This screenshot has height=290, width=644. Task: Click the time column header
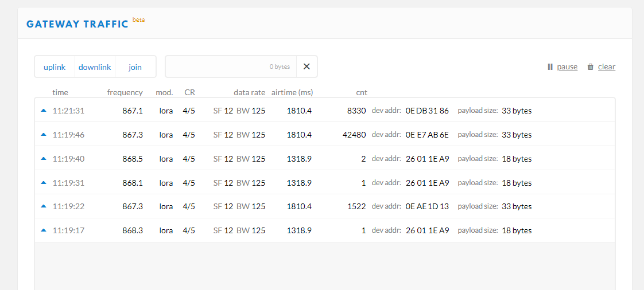point(60,92)
